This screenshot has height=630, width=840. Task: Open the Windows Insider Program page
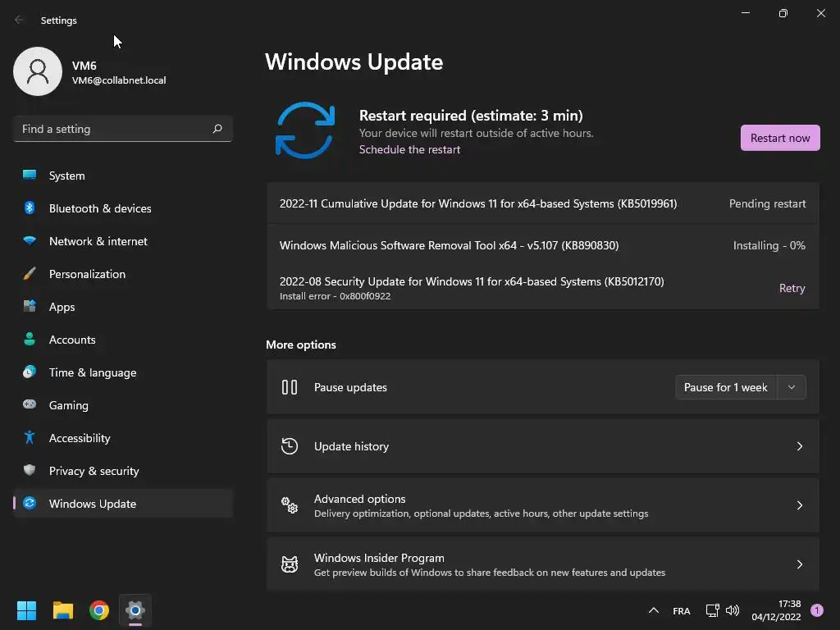coord(542,564)
